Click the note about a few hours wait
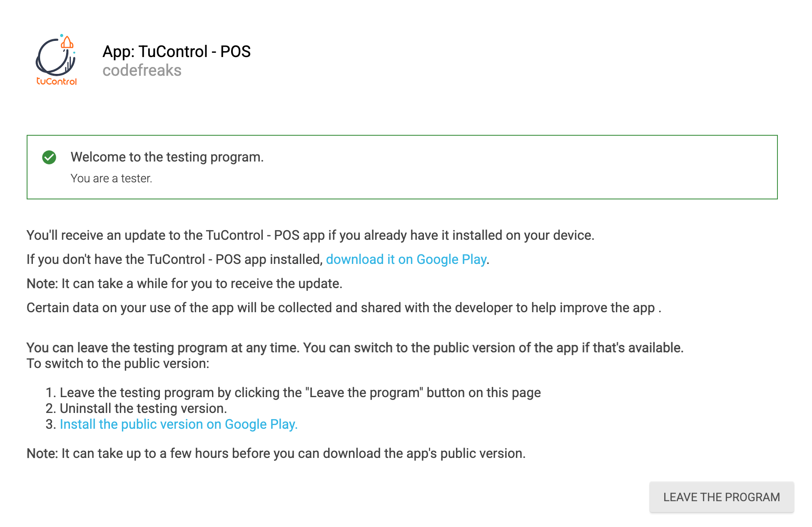This screenshot has width=812, height=527. (x=276, y=453)
